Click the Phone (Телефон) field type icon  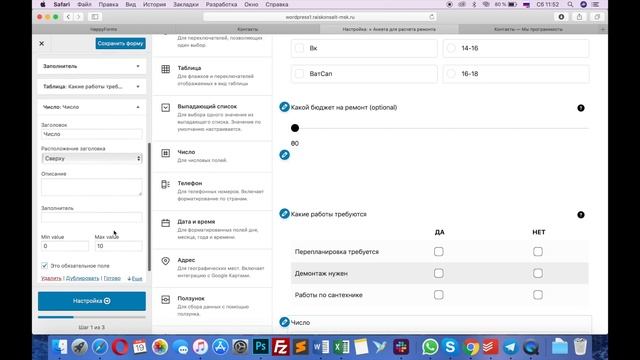[165, 184]
